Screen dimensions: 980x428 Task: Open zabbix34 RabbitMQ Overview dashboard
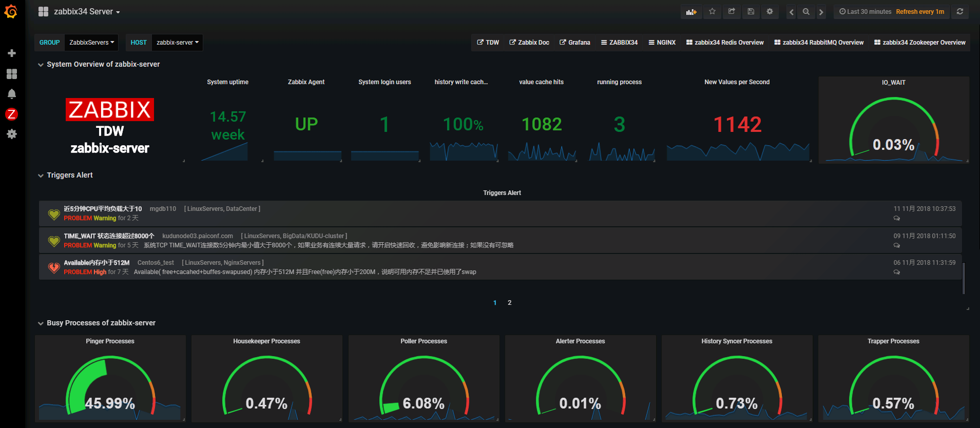pyautogui.click(x=819, y=43)
